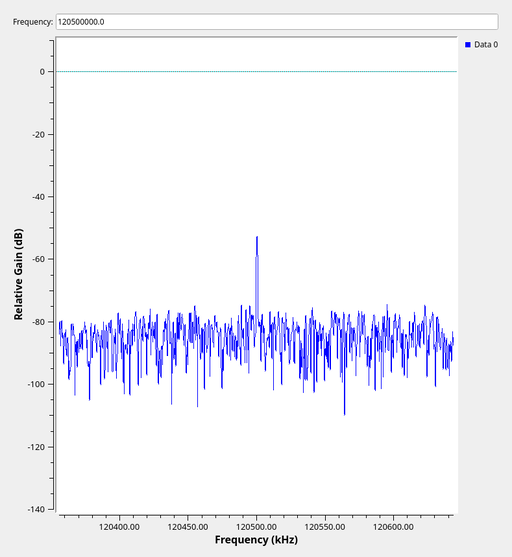
Task: Click the 120500.00 x-axis tick label
Action: 256,526
